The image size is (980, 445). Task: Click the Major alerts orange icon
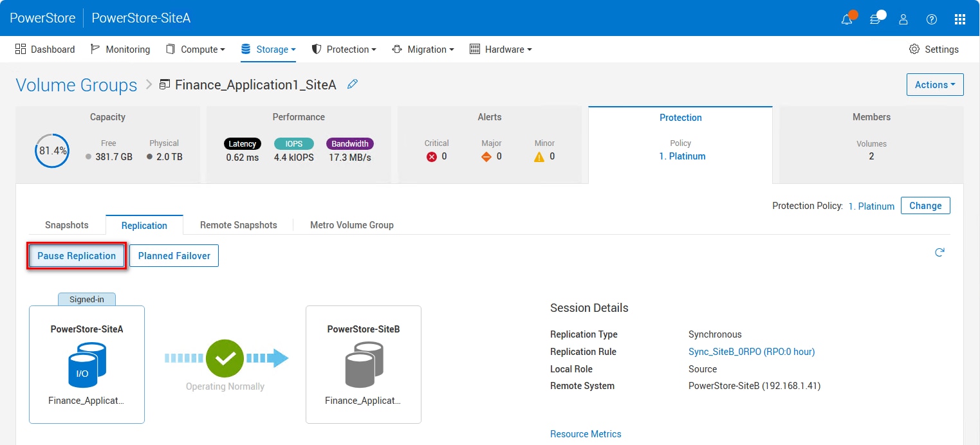point(486,157)
